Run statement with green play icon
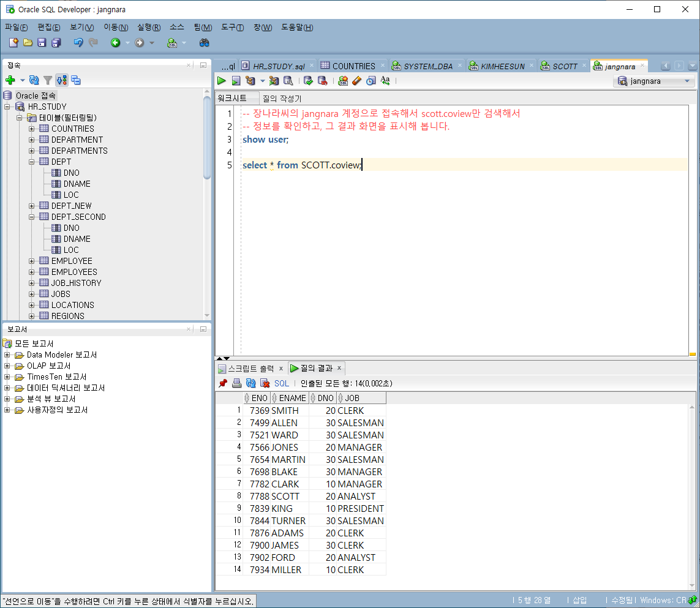700x608 pixels. coord(222,81)
